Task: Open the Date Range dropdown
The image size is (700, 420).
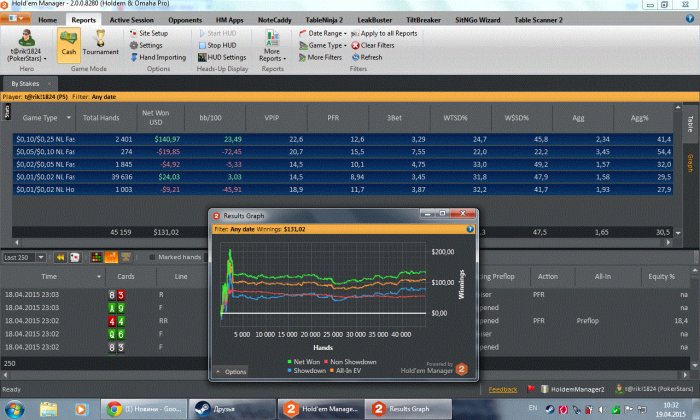Action: click(x=322, y=33)
